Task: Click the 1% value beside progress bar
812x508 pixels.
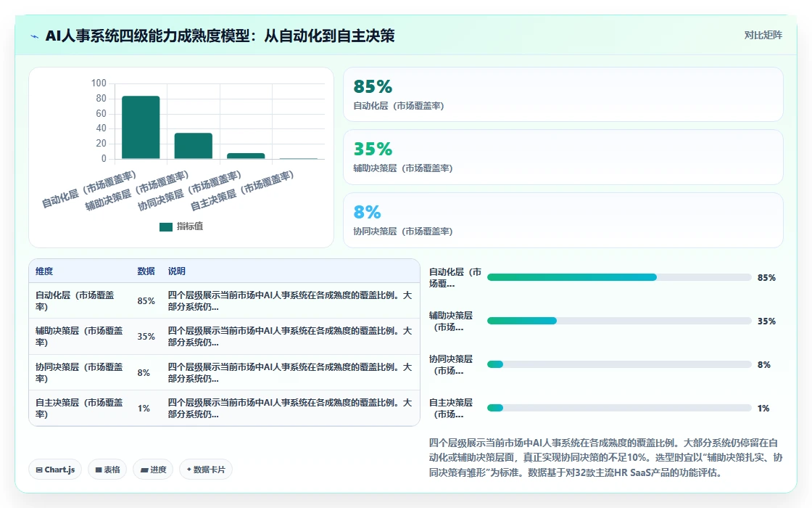Action: click(x=763, y=409)
